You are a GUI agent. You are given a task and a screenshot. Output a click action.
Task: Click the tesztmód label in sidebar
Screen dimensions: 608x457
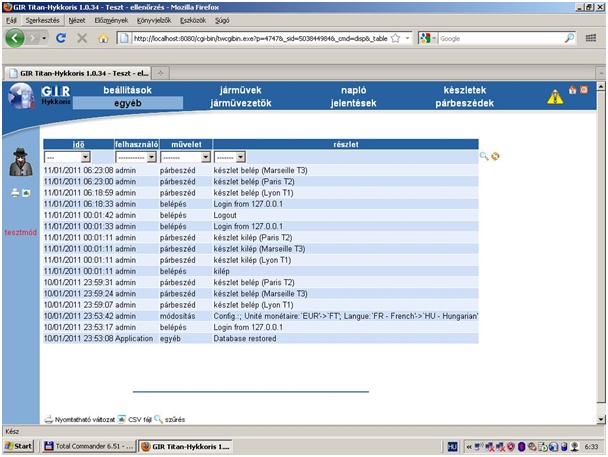pos(21,232)
